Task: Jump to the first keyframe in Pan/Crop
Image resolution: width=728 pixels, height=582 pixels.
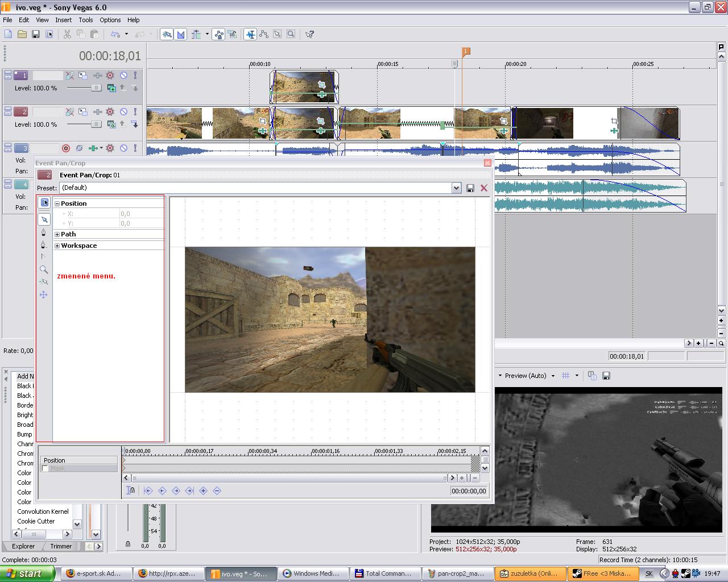Action: pos(148,490)
